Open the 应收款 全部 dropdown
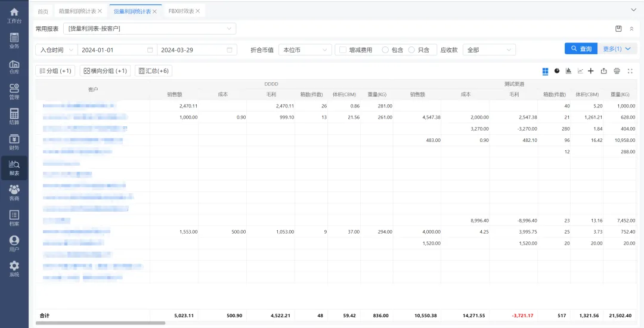 pyautogui.click(x=489, y=49)
